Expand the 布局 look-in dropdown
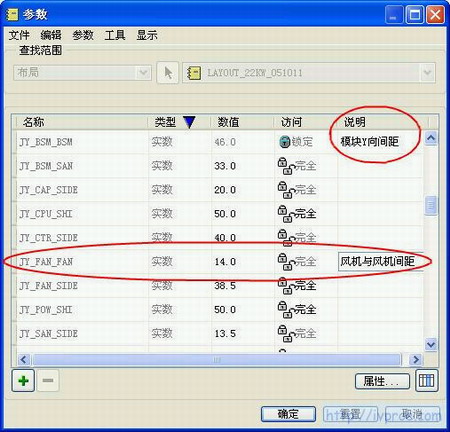 (143, 72)
